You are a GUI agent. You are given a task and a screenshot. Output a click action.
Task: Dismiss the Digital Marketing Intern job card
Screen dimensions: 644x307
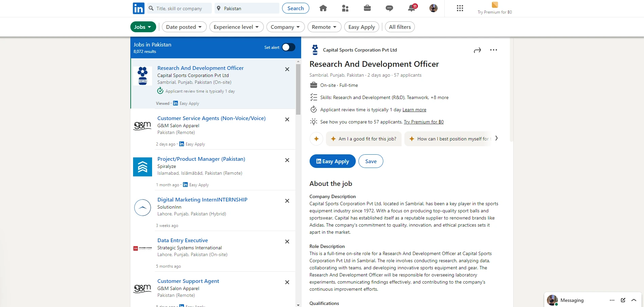pyautogui.click(x=287, y=201)
